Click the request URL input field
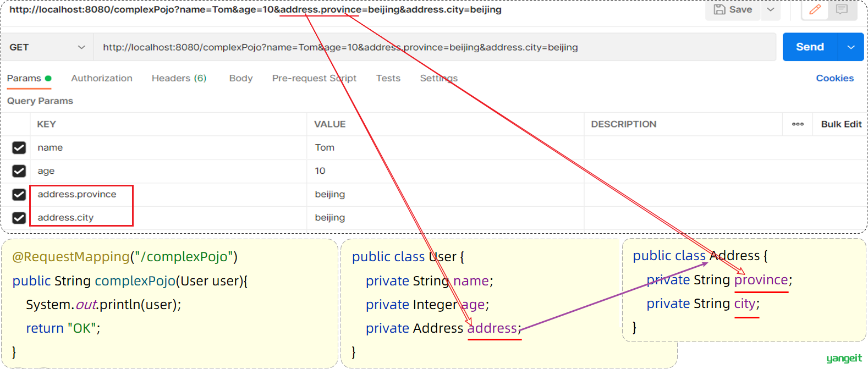Viewport: 868px width, 369px height. click(x=435, y=47)
